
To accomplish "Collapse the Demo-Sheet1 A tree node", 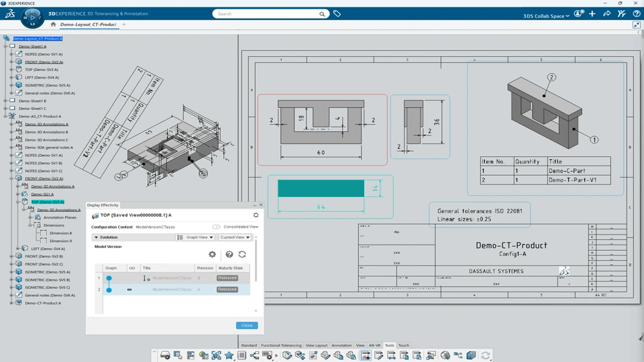I will click(x=5, y=46).
